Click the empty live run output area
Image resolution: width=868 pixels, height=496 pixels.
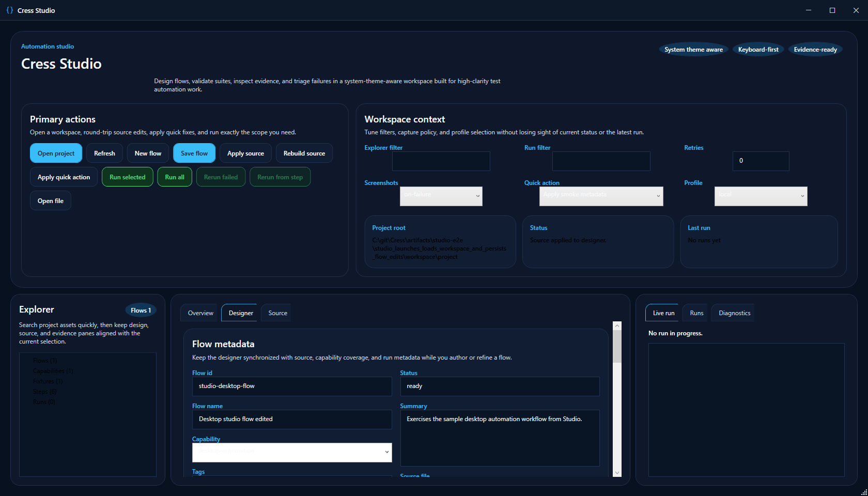point(746,410)
